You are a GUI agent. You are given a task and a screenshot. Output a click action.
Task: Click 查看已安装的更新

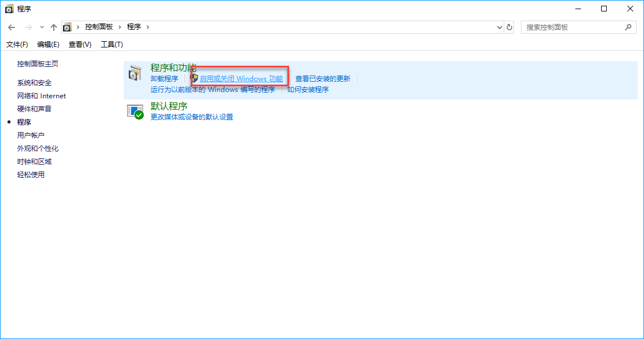(x=323, y=79)
